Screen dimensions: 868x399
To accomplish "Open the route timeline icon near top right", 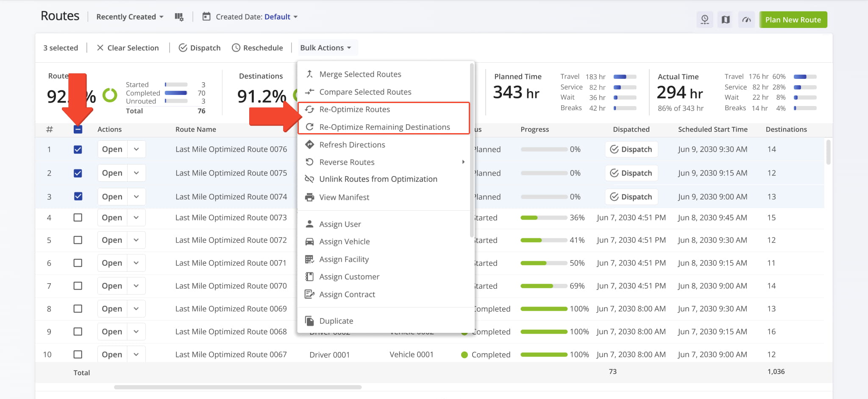I will coord(705,20).
